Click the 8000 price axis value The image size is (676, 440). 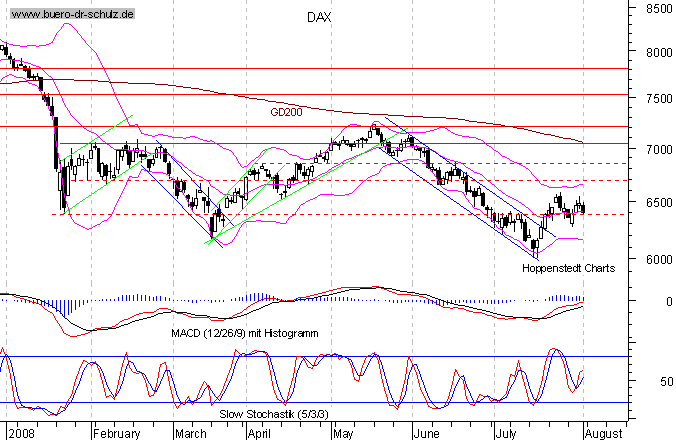coord(655,52)
